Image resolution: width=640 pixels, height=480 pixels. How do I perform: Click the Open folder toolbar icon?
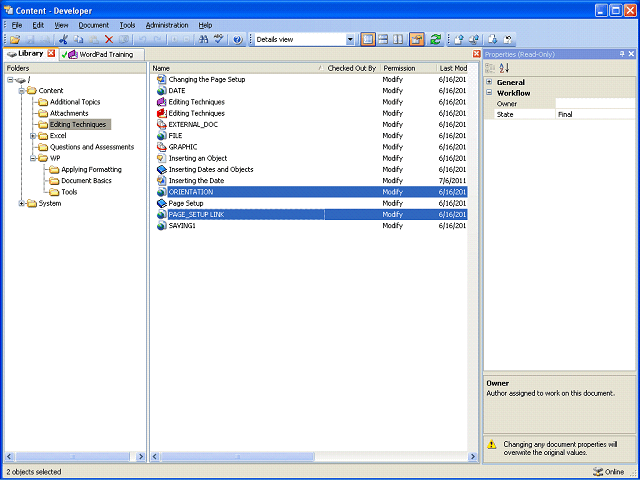[15, 40]
